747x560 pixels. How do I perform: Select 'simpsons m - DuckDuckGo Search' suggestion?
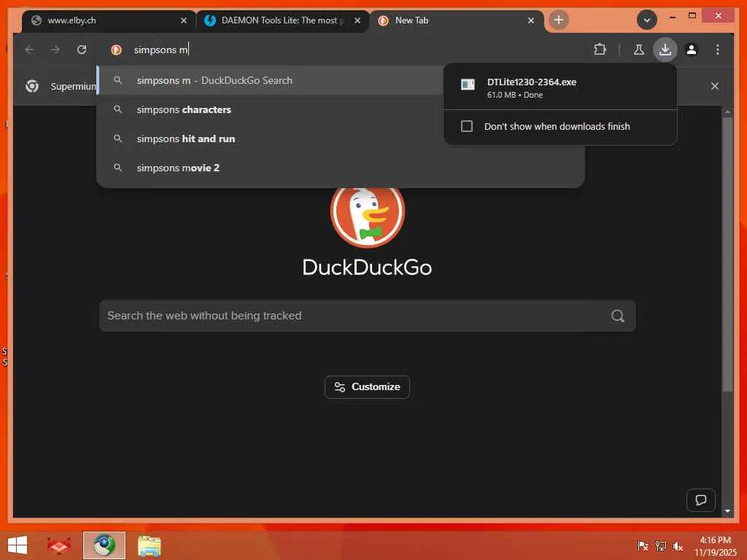click(270, 80)
